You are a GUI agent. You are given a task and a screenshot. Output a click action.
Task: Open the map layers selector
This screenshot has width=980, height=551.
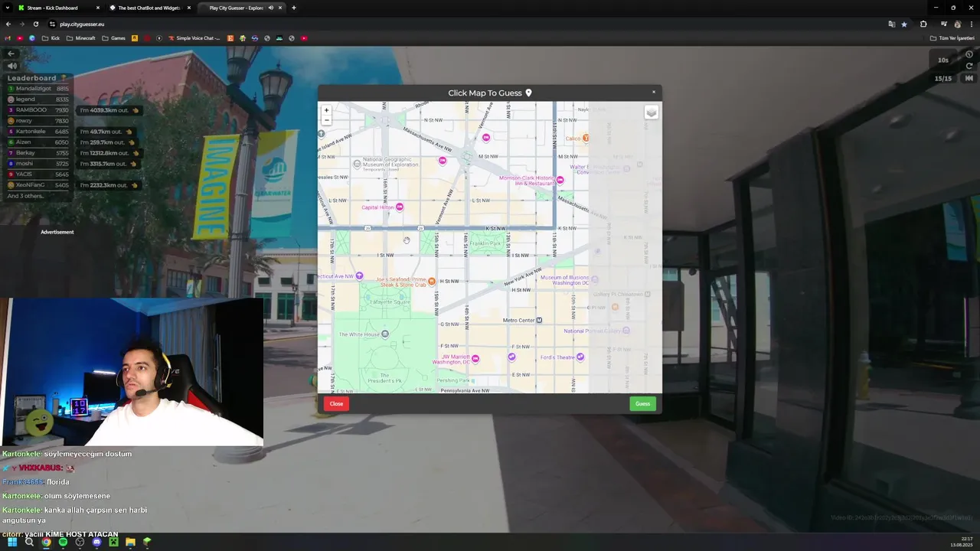click(651, 112)
